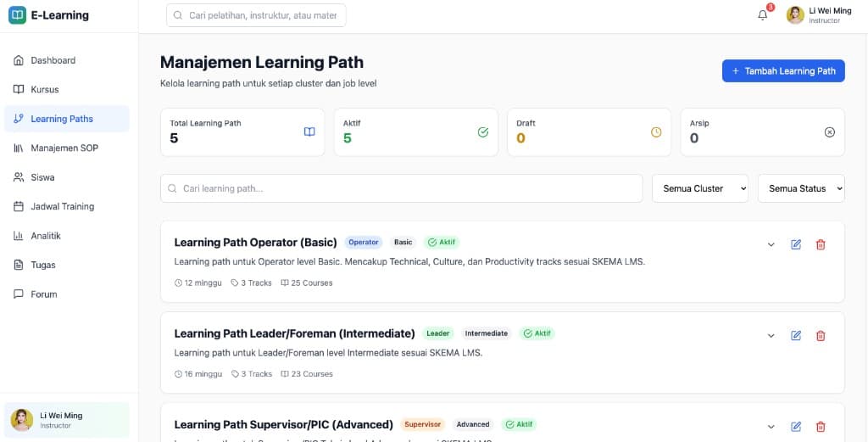Click the Supervisor cluster tag
868x442 pixels.
point(423,424)
